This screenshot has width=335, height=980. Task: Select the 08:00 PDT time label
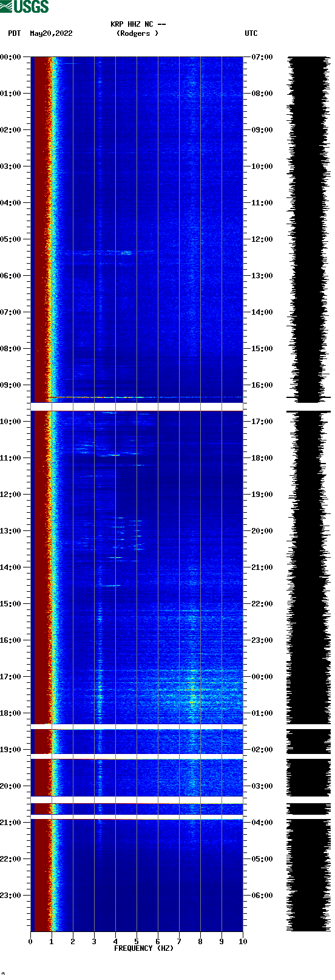pyautogui.click(x=11, y=349)
